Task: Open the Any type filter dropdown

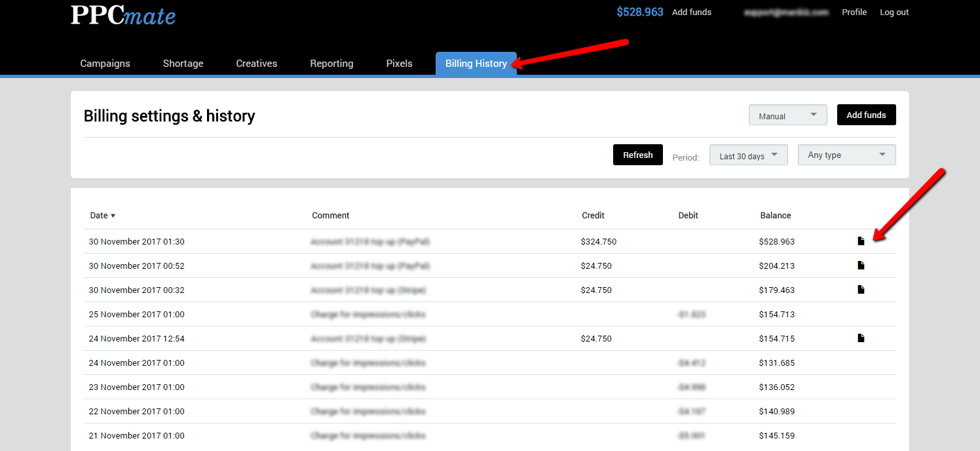Action: point(846,155)
